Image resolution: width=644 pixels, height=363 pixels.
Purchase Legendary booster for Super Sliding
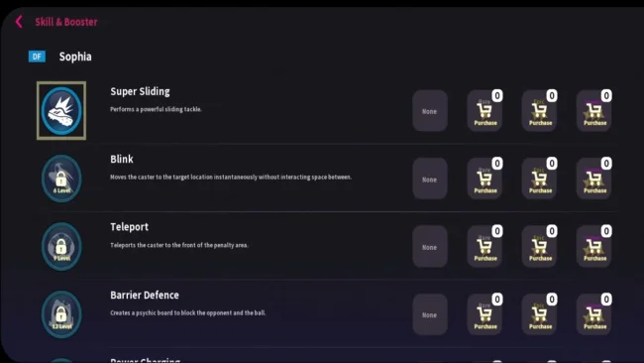[x=593, y=110]
